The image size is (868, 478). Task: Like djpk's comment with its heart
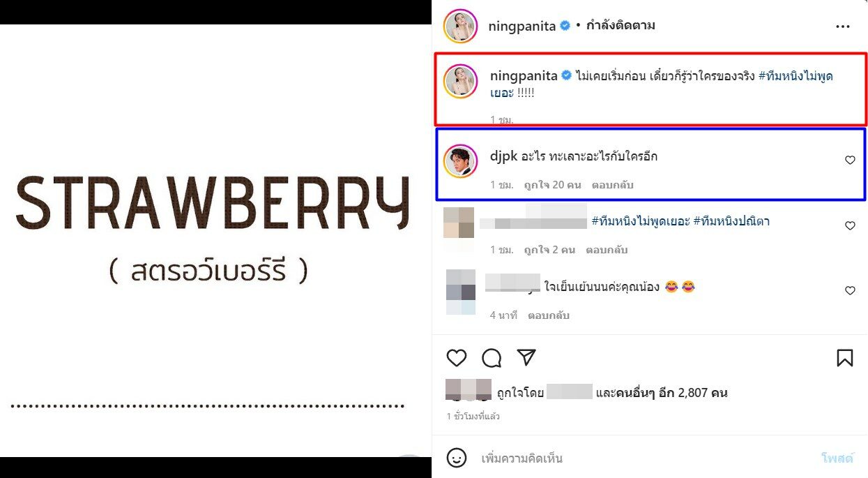[x=850, y=160]
